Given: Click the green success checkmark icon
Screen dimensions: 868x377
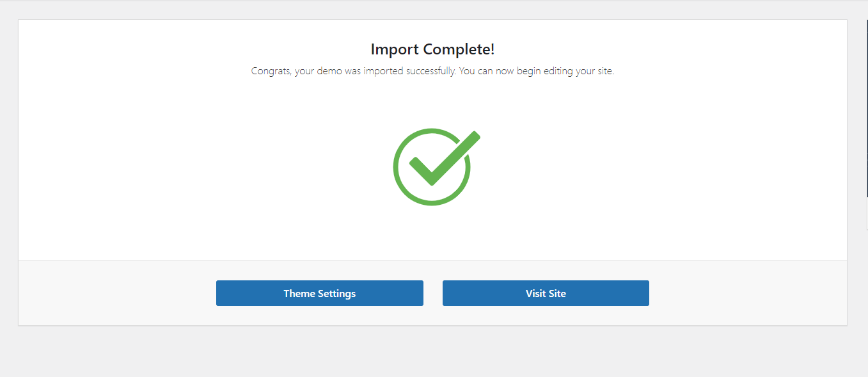Looking at the screenshot, I should click(436, 167).
